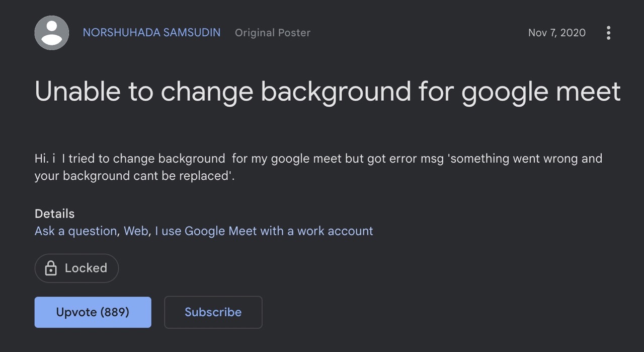Click the padlock icon in the Locked chip
This screenshot has height=352, width=644.
click(x=50, y=268)
